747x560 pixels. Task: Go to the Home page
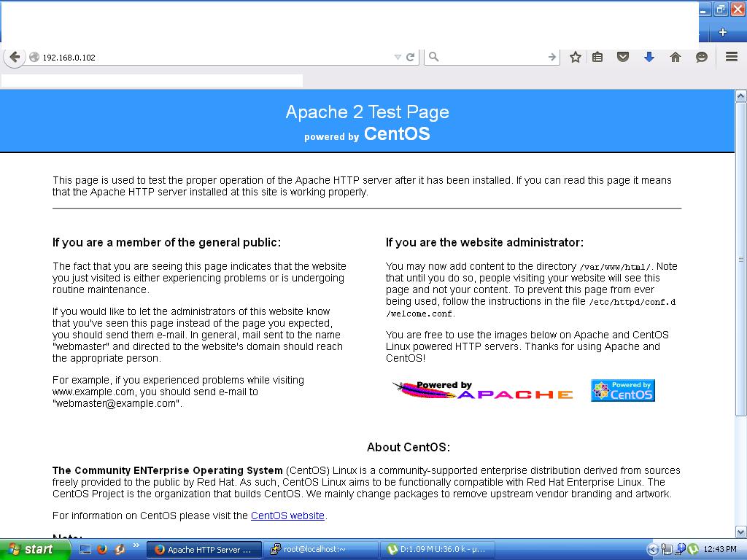click(676, 57)
